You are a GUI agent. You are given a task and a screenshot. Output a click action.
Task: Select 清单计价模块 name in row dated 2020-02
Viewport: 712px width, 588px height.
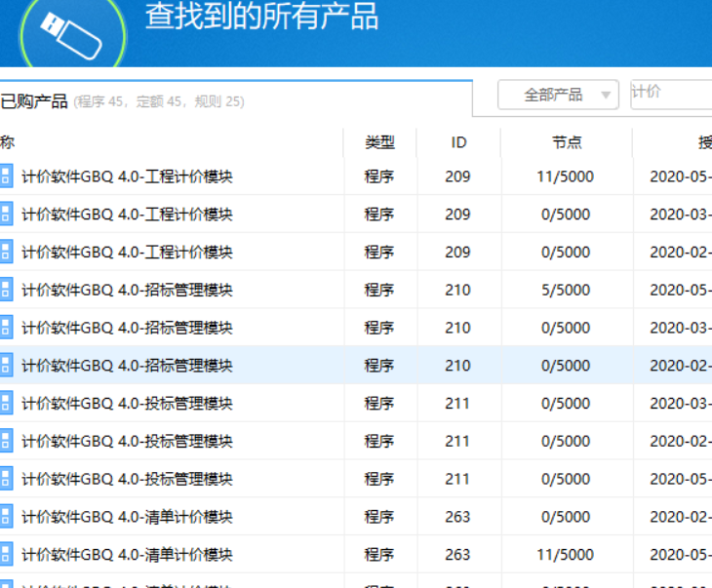(127, 516)
